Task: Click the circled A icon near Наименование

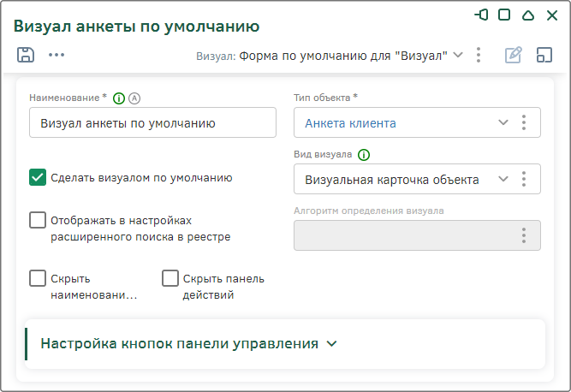Action: tap(134, 98)
